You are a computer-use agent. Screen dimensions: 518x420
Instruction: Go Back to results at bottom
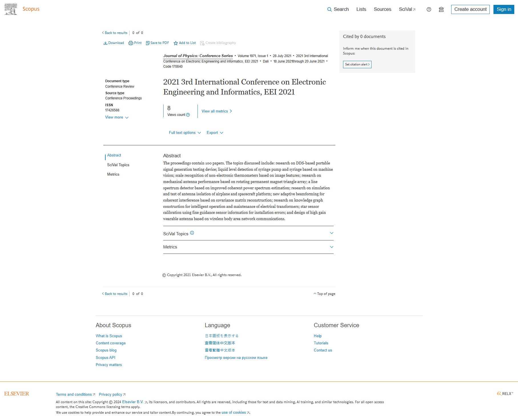point(115,294)
